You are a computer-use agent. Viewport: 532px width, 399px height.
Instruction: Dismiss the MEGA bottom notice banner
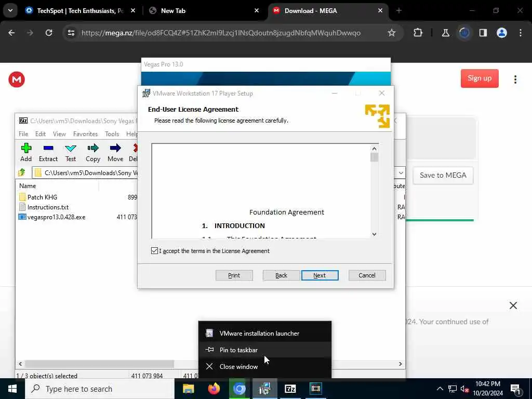point(513,305)
